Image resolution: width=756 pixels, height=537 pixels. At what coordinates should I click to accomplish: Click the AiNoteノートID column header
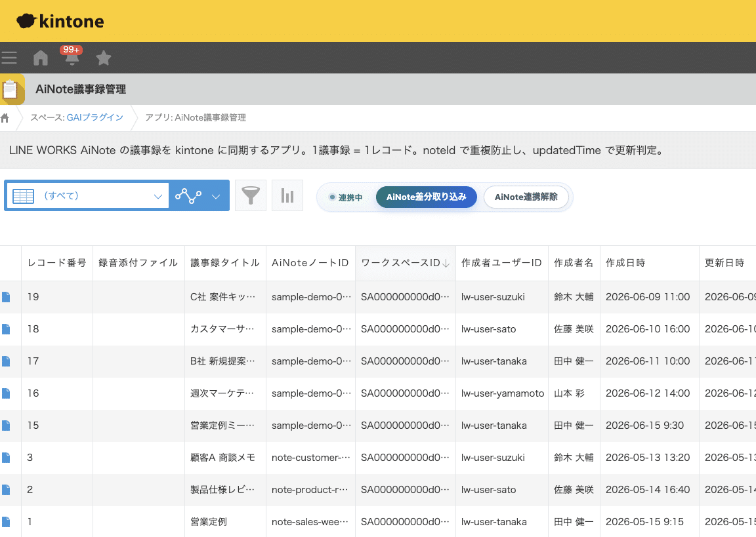310,263
